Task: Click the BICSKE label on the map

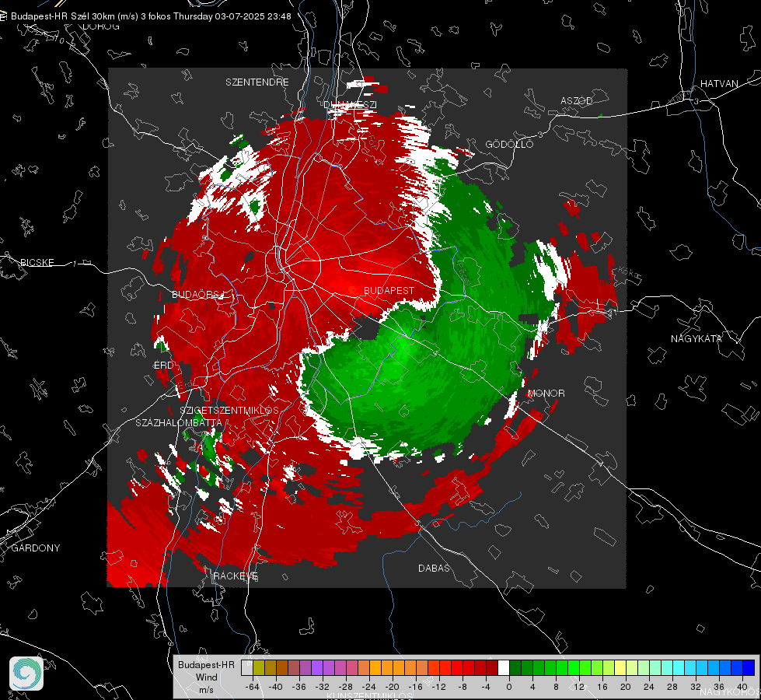Action: point(37,262)
